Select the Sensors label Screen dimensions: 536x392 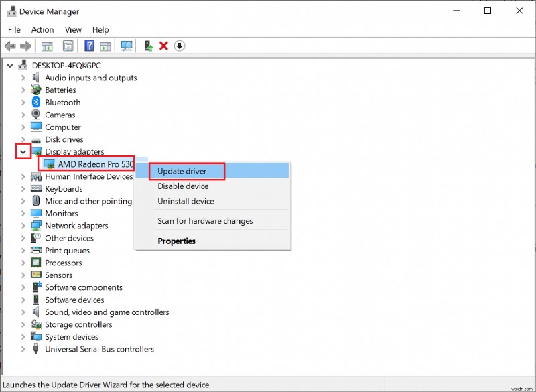pyautogui.click(x=59, y=275)
